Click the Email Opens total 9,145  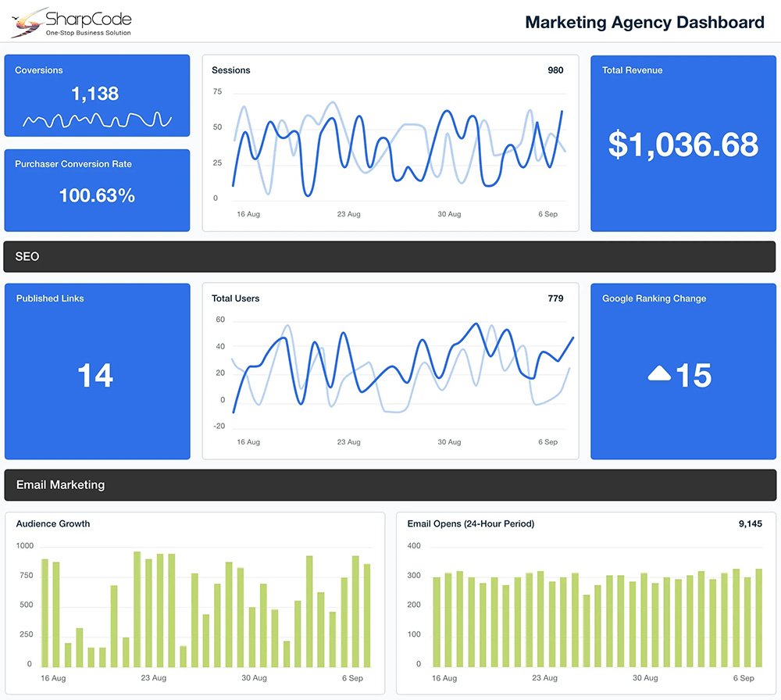click(750, 523)
